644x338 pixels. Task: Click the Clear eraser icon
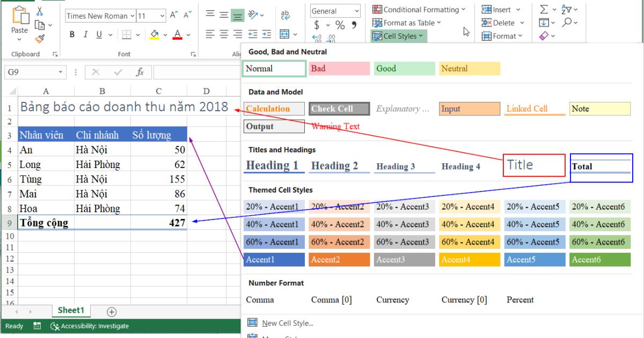[544, 35]
